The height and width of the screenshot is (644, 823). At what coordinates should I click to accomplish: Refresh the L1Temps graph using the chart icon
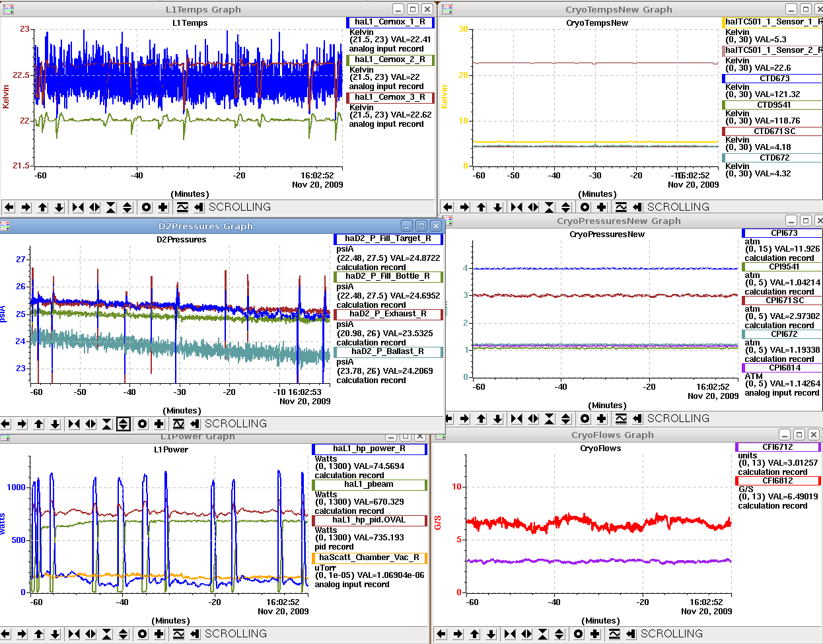pyautogui.click(x=182, y=207)
